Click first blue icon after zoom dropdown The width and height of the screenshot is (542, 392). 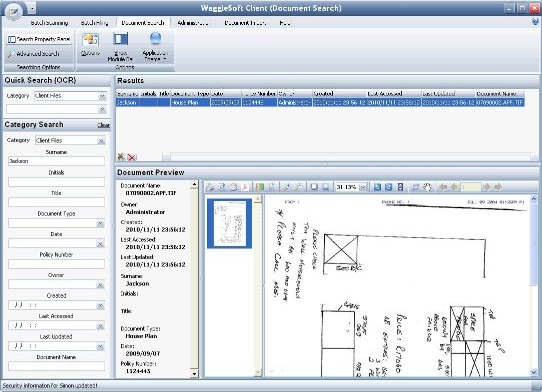[377, 187]
